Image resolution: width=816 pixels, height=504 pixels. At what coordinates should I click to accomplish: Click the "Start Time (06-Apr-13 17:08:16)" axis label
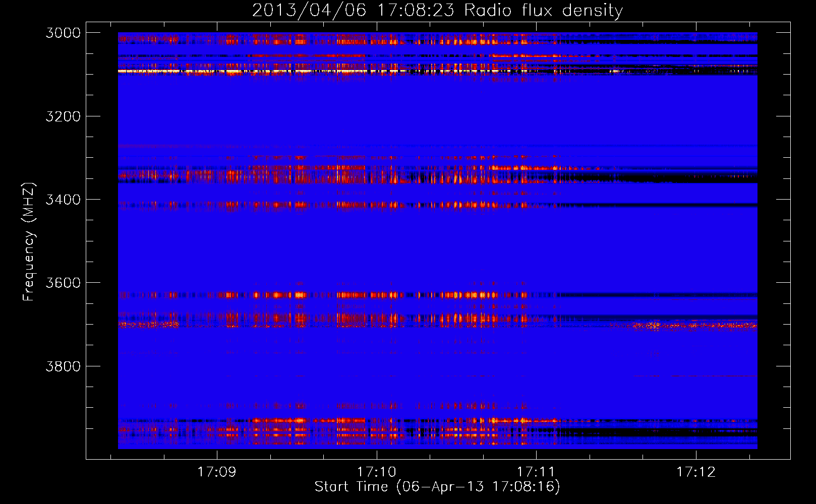coord(437,487)
